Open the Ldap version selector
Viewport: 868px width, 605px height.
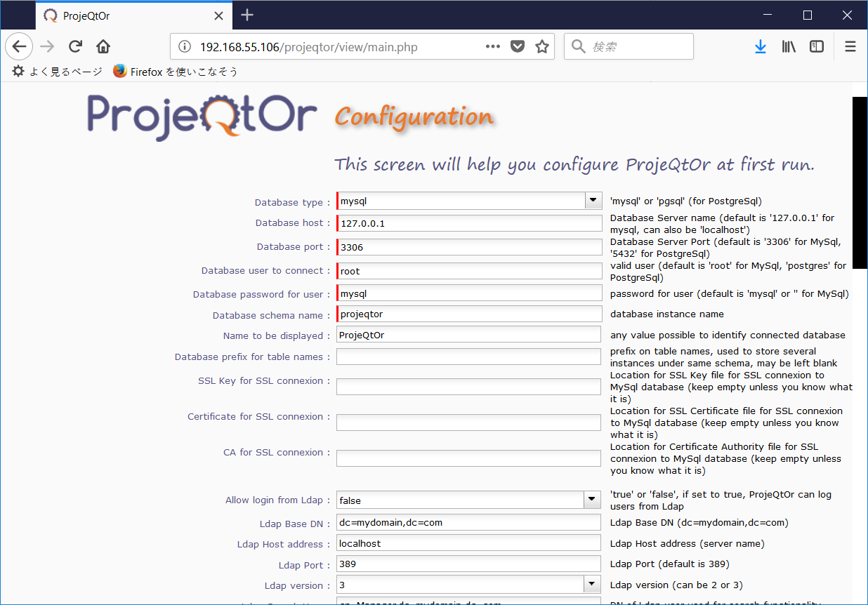coord(592,584)
